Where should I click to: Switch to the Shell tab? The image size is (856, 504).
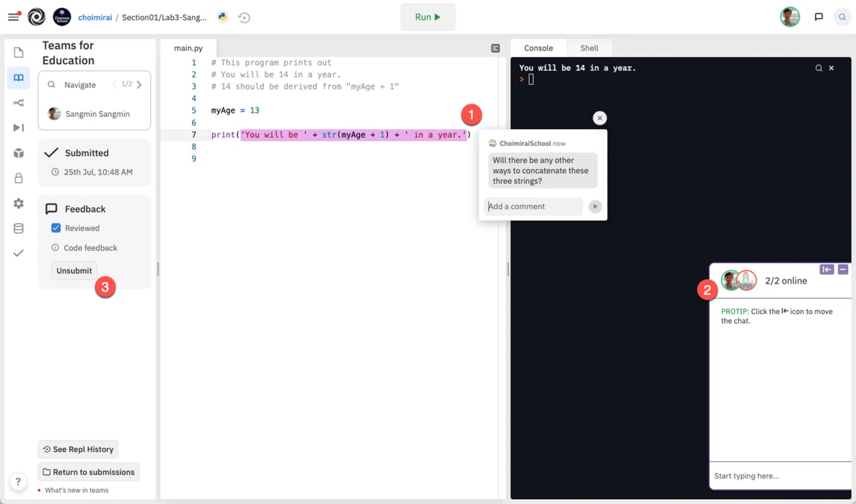coord(589,48)
